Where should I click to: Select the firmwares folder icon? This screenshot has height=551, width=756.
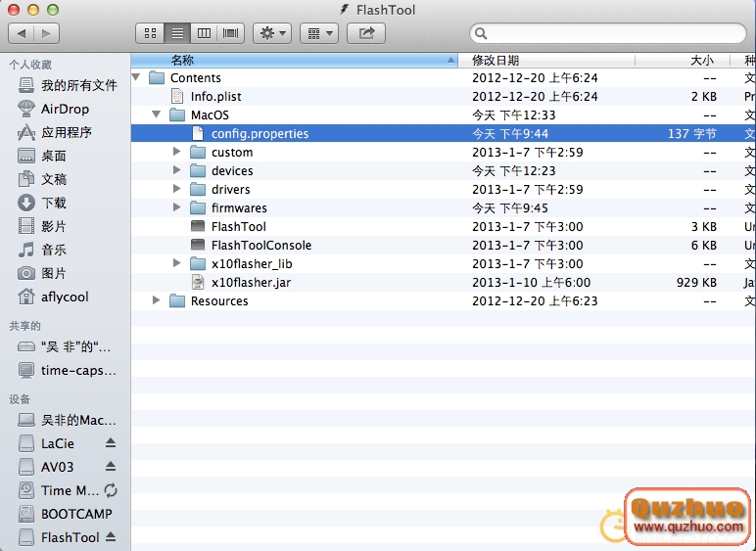click(x=198, y=208)
